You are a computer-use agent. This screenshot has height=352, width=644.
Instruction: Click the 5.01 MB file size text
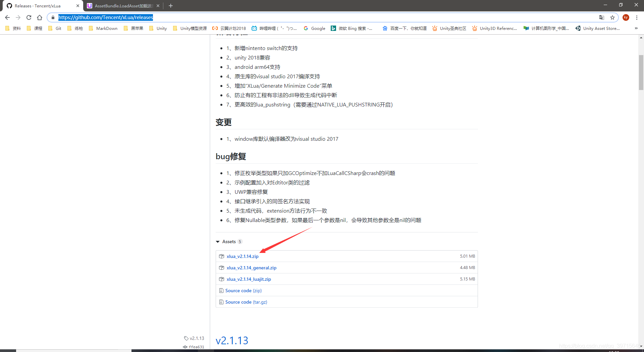click(x=467, y=256)
